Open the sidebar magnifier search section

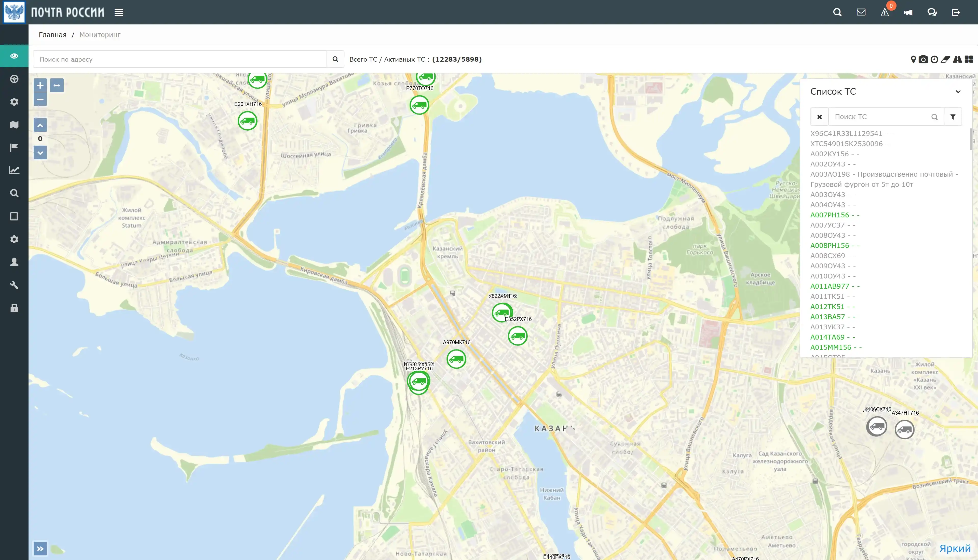pos(14,193)
